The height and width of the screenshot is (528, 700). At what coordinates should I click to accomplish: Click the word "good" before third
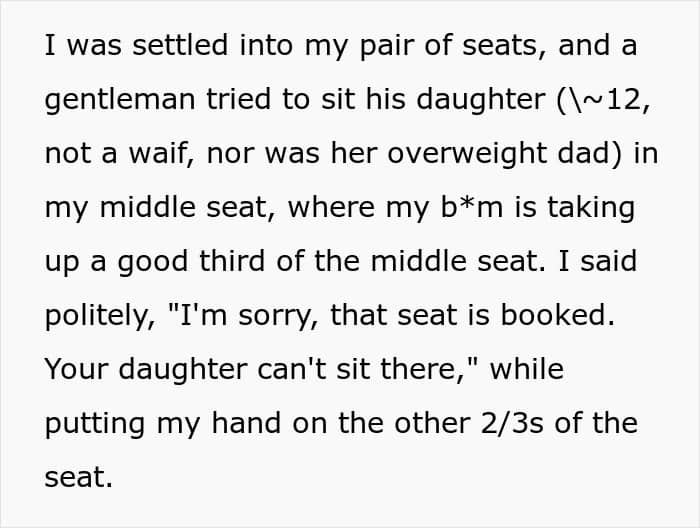pos(152,263)
